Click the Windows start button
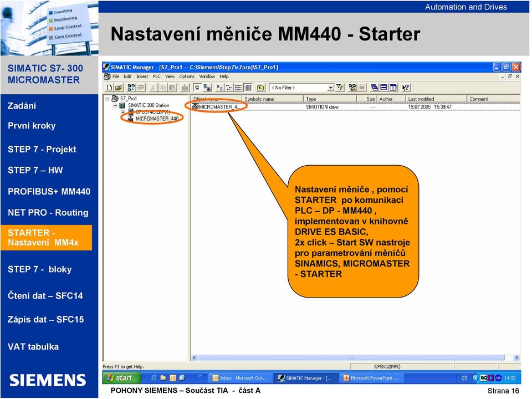The height and width of the screenshot is (399, 532). (x=122, y=377)
